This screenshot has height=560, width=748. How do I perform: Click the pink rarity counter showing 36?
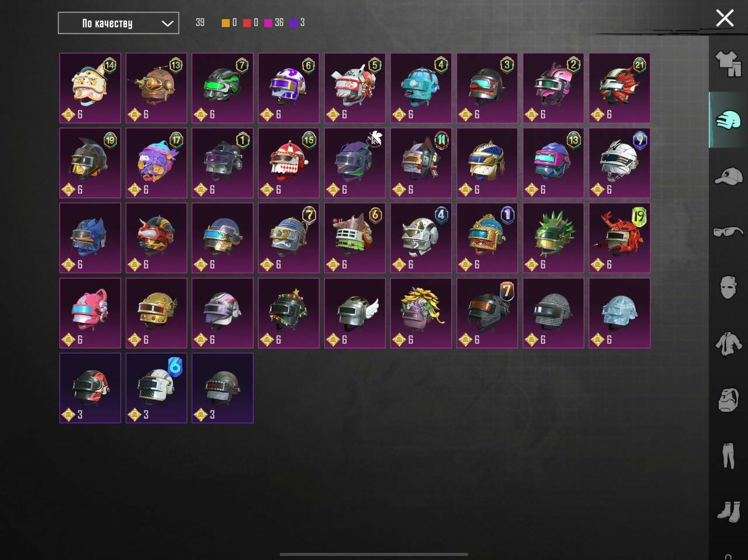273,23
